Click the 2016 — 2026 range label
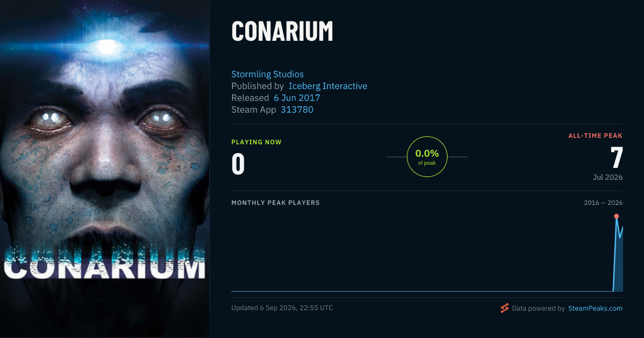The width and height of the screenshot is (644, 338). [x=603, y=203]
